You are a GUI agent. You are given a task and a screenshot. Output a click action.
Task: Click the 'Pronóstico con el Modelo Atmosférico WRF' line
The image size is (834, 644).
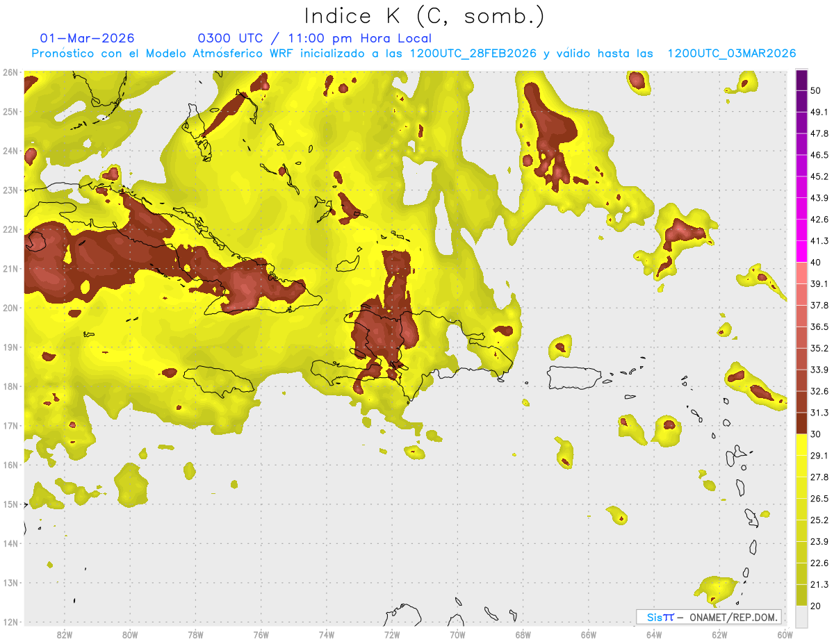414,53
